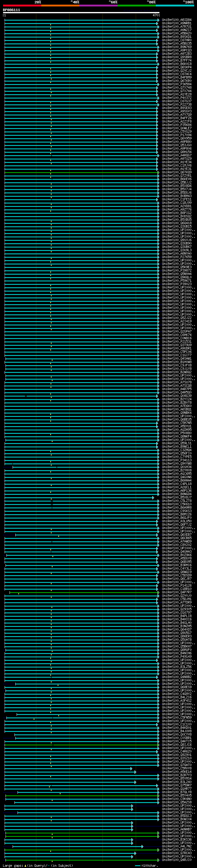Click label UniRef100_C1GIT7
The width and height of the screenshot is (197, 868).
[177, 355]
